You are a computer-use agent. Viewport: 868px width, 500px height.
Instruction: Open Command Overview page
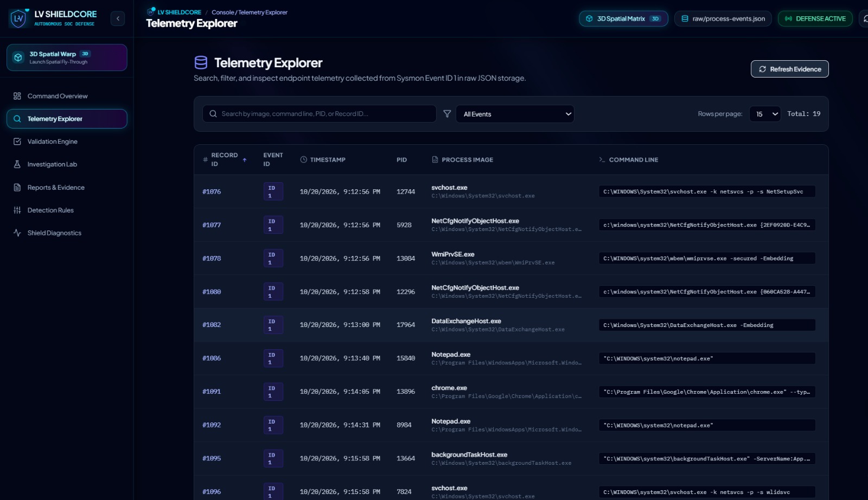pos(67,96)
